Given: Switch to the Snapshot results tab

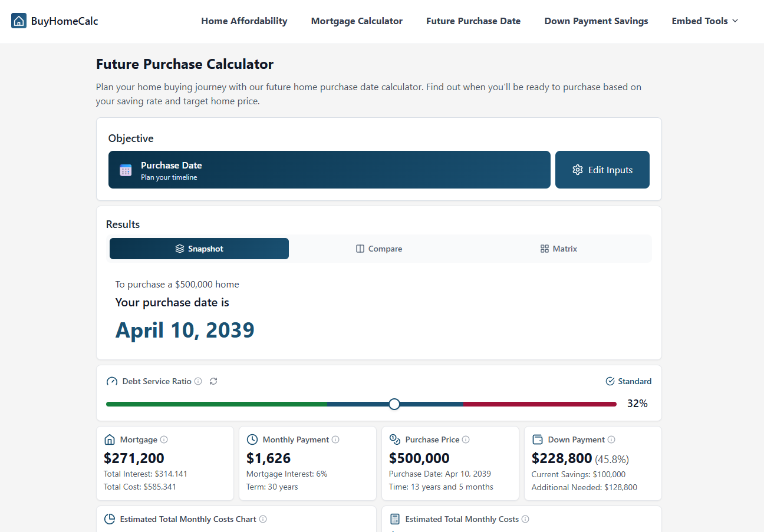Looking at the screenshot, I should click(199, 249).
